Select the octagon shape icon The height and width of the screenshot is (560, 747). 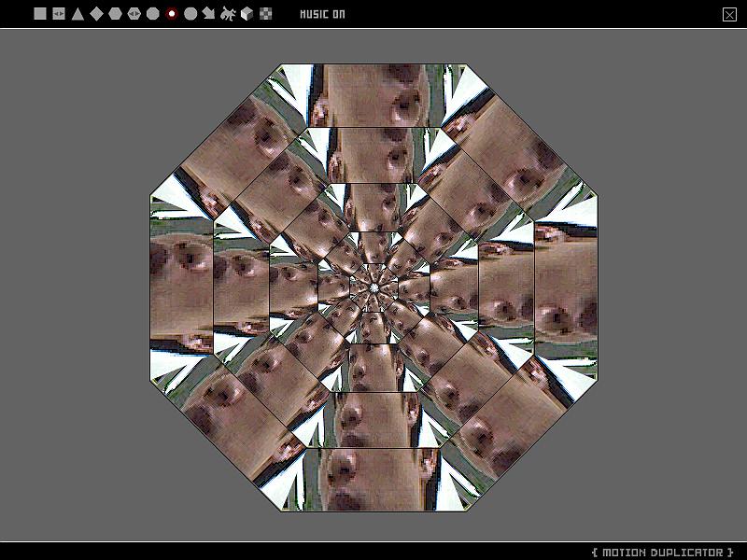153,14
